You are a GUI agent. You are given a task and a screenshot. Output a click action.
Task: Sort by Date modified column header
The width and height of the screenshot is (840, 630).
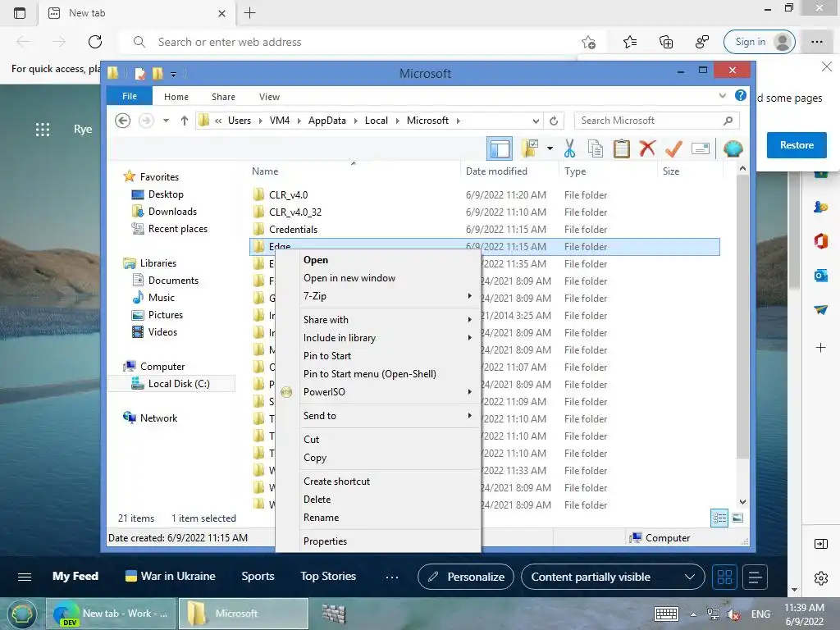point(496,171)
